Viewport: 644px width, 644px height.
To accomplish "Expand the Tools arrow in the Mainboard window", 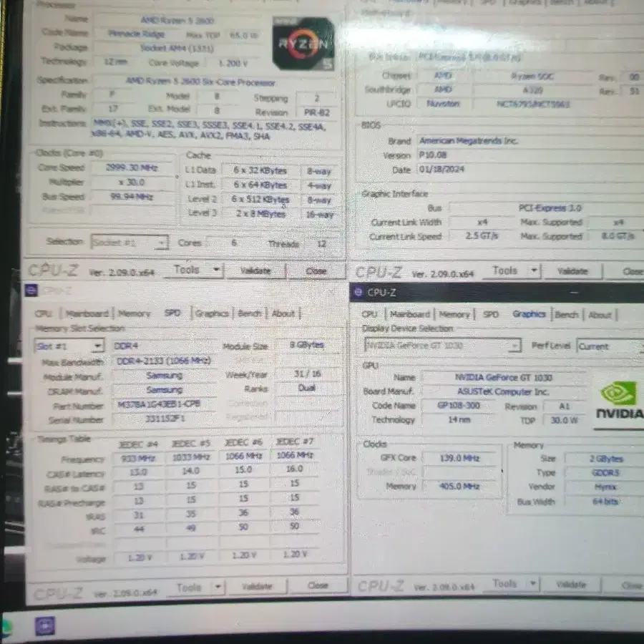I will pyautogui.click(x=534, y=270).
